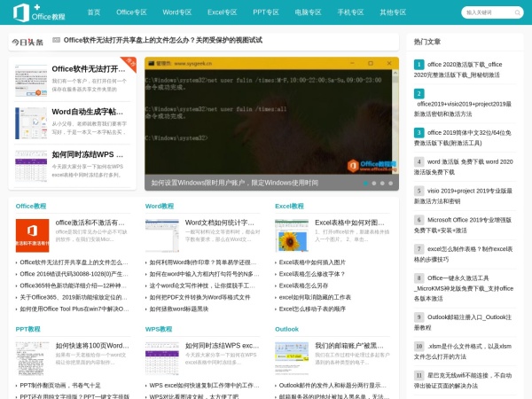Open hot article .xlsm是什么文件格式
The height and width of the screenshot is (399, 532).
coord(463,351)
